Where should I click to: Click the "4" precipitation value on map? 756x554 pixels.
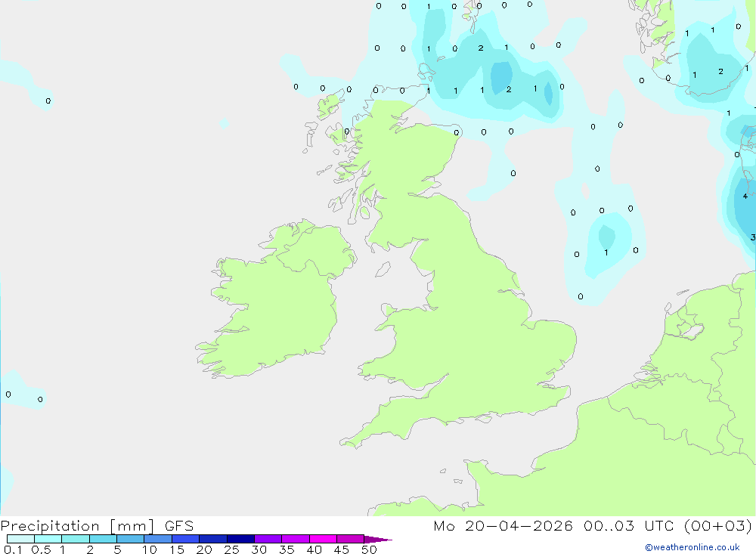click(x=745, y=197)
